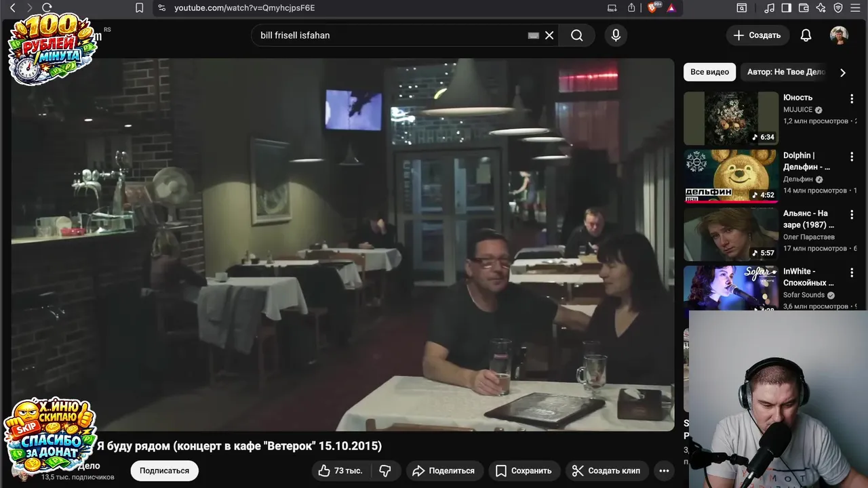Viewport: 868px width, 488px height.
Task: Click the main video player
Action: [x=342, y=245]
